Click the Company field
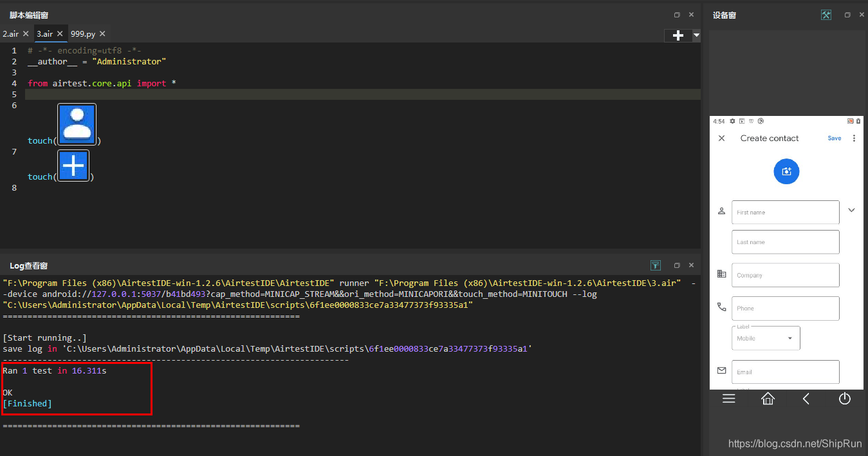This screenshot has width=868, height=456. coord(786,275)
